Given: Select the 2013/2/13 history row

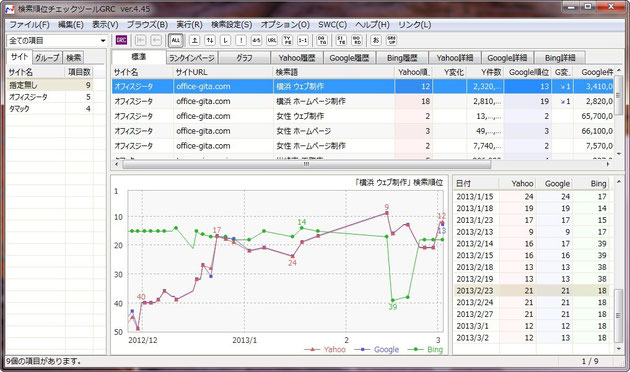Looking at the screenshot, I should 532,232.
